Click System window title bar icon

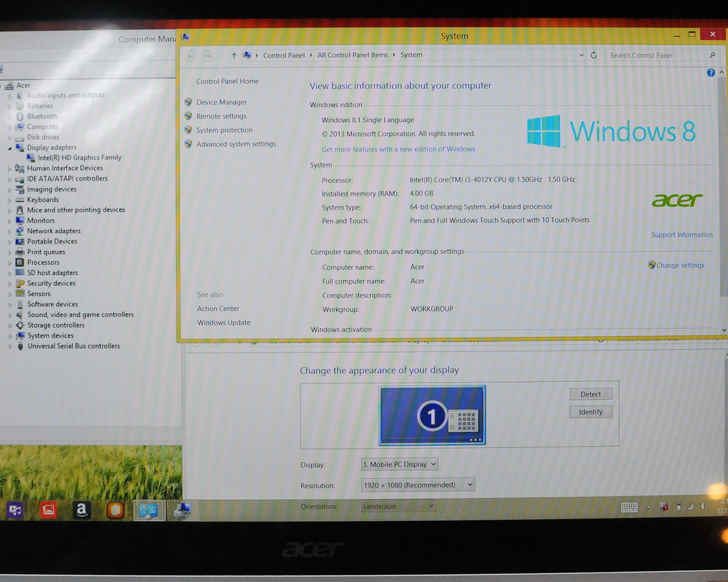click(x=185, y=37)
